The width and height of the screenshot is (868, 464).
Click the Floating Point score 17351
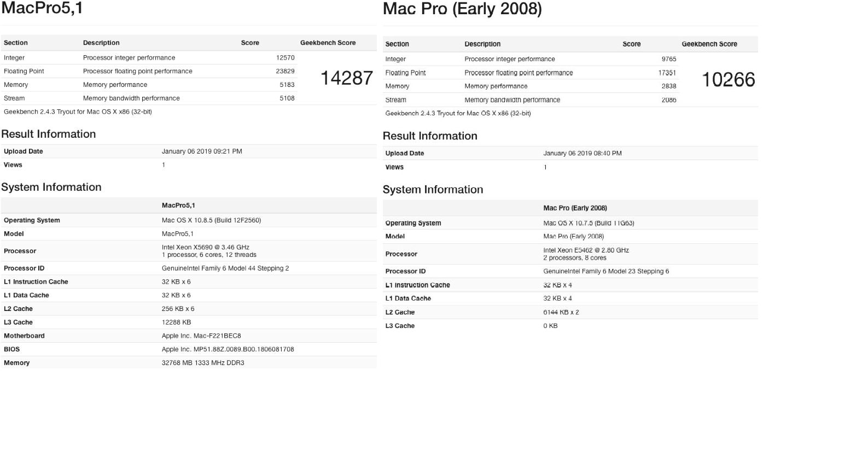667,73
